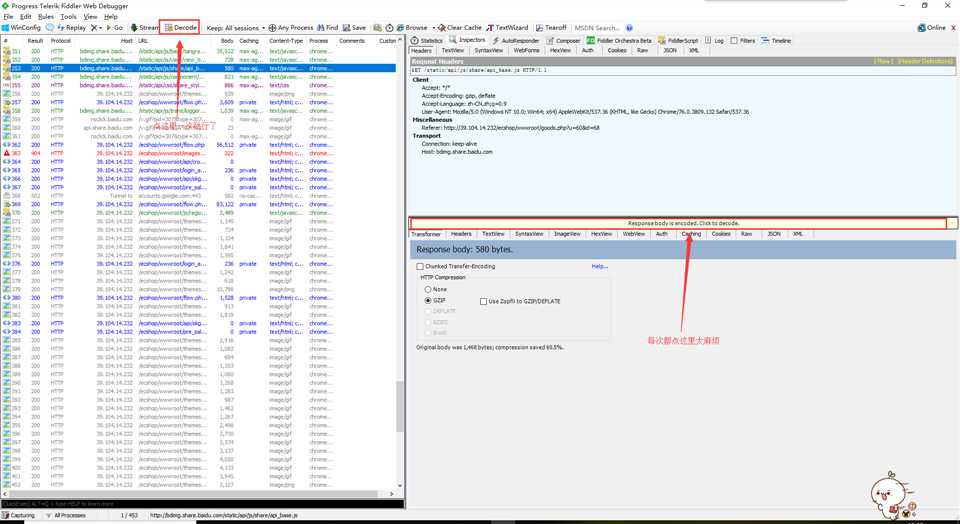960x524 pixels.
Task: Open Fiddler Orchestra Beta panel
Action: [619, 40]
